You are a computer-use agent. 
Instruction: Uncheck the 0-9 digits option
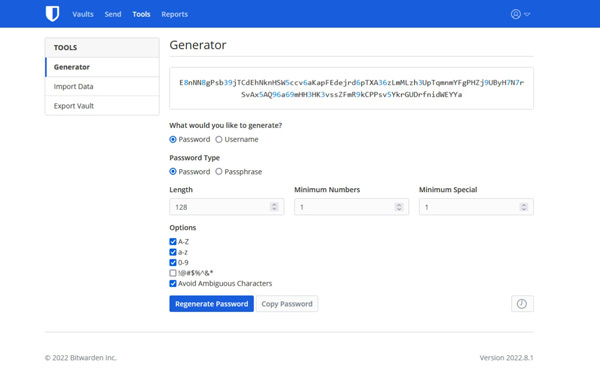click(173, 263)
